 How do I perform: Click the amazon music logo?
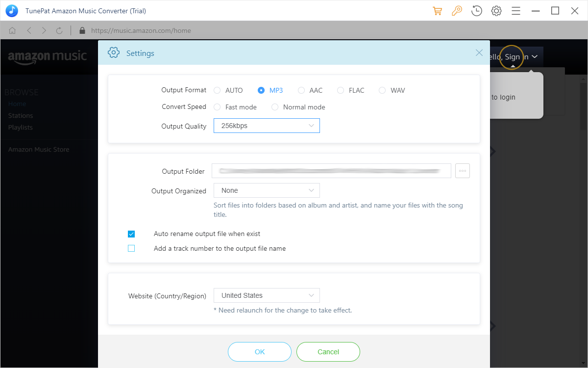click(x=48, y=56)
